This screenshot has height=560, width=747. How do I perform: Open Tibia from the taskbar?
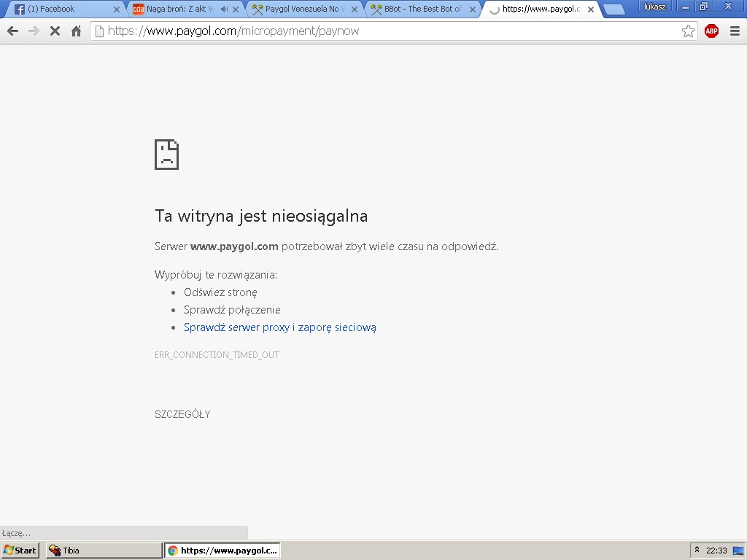104,551
